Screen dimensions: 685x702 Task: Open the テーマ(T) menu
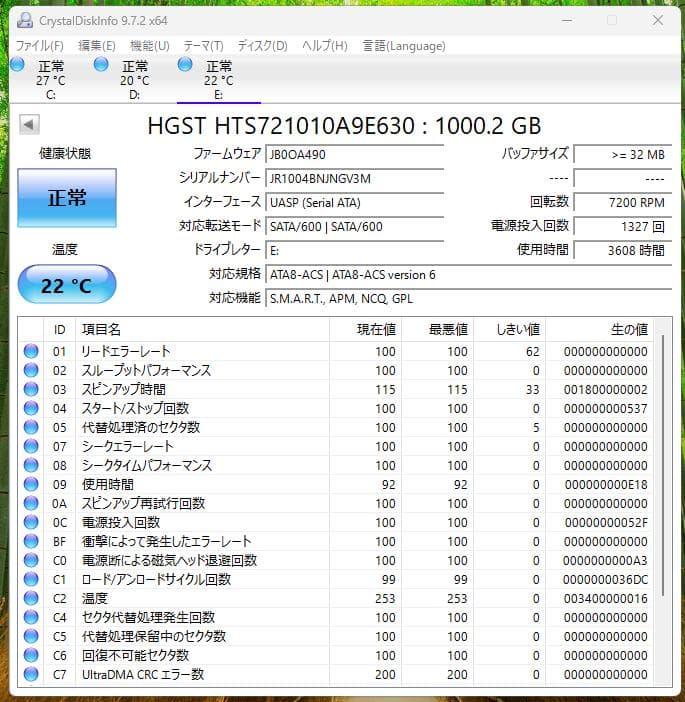[x=203, y=46]
